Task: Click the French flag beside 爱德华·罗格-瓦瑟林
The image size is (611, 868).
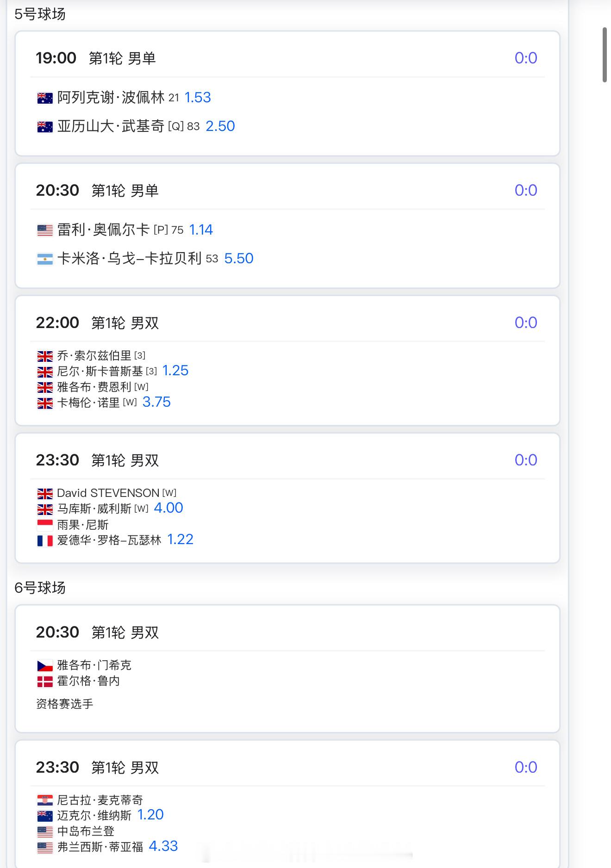Action: tap(45, 540)
